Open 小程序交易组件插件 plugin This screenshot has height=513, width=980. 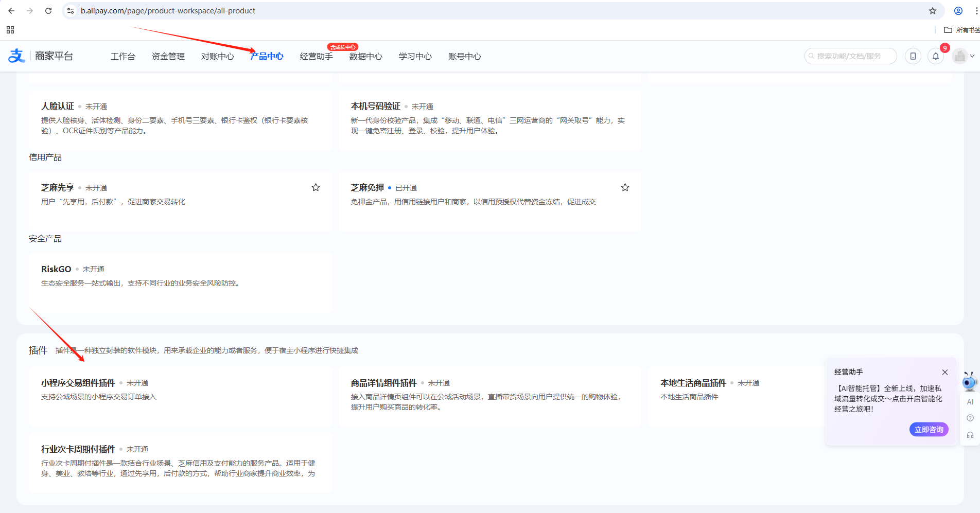(181, 396)
